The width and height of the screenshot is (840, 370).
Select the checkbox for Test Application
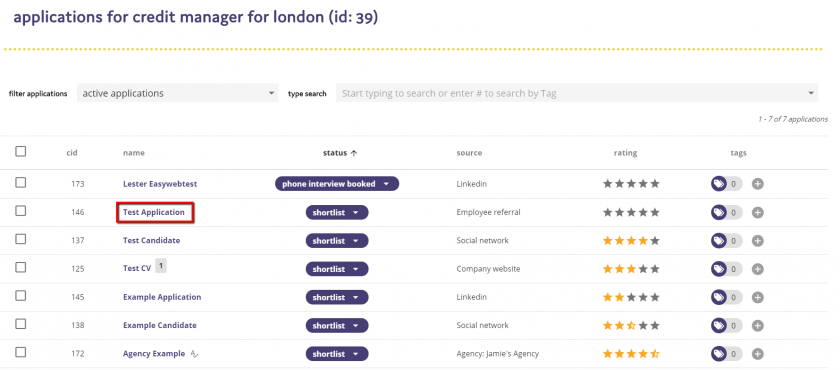point(20,212)
